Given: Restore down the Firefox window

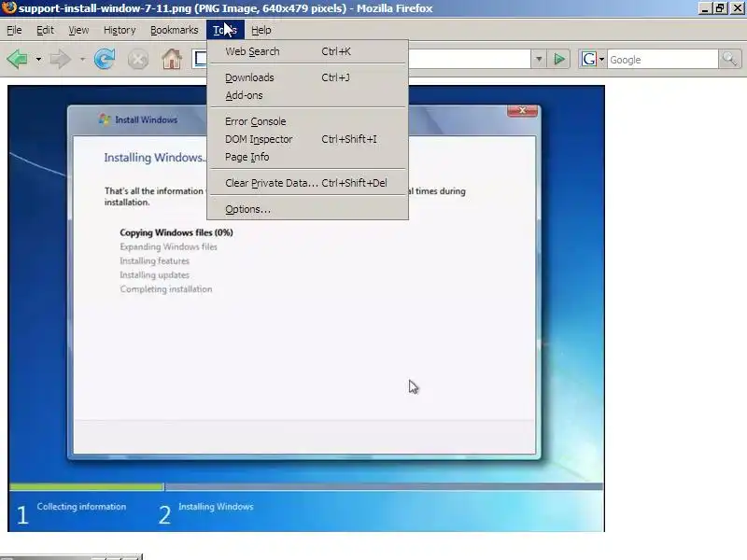Looking at the screenshot, I should pyautogui.click(x=720, y=8).
